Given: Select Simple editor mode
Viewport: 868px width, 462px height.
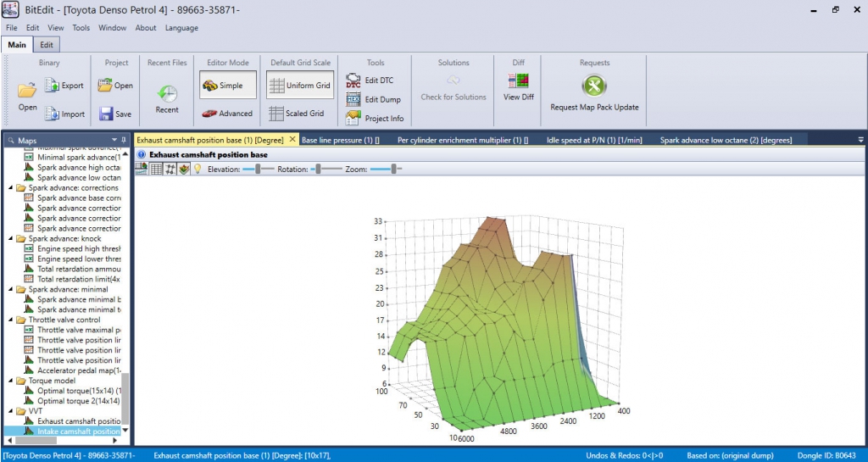Looking at the screenshot, I should (228, 86).
